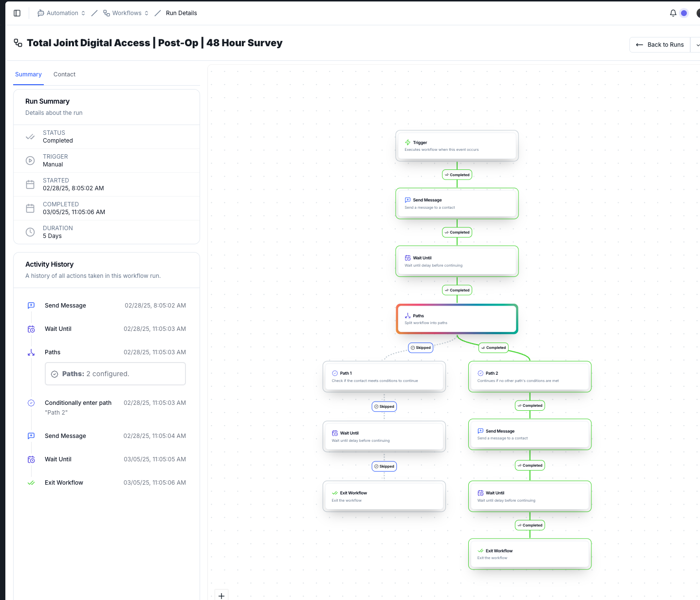Viewport: 700px width, 600px height.
Task: Click Completed badge leading to Path 2
Action: (x=494, y=348)
